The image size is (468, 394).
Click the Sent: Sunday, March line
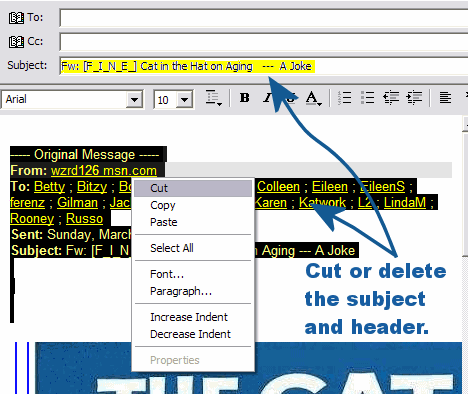click(71, 235)
